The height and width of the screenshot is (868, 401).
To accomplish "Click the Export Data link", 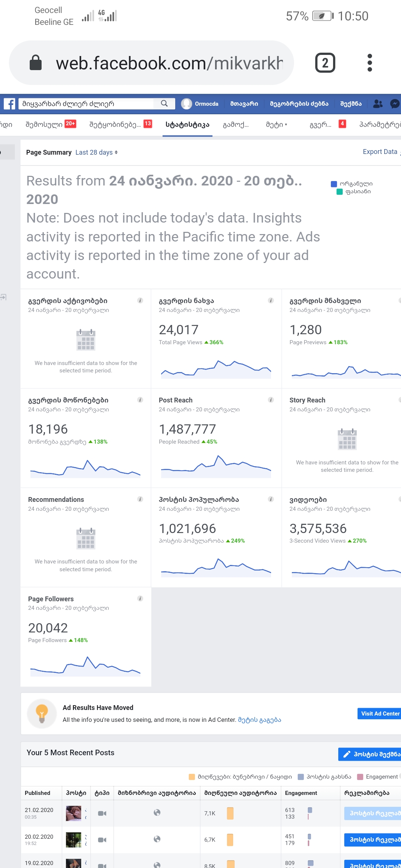I will coord(380,152).
